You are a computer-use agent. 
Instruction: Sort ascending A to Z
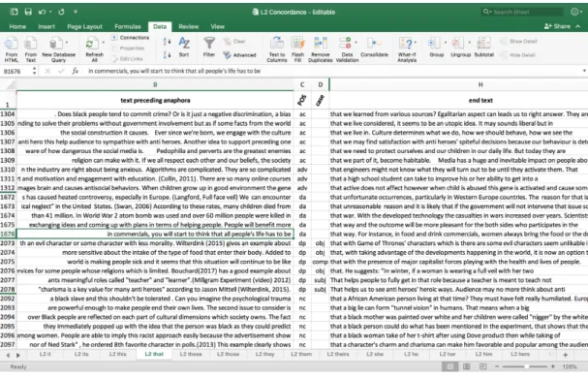click(167, 42)
